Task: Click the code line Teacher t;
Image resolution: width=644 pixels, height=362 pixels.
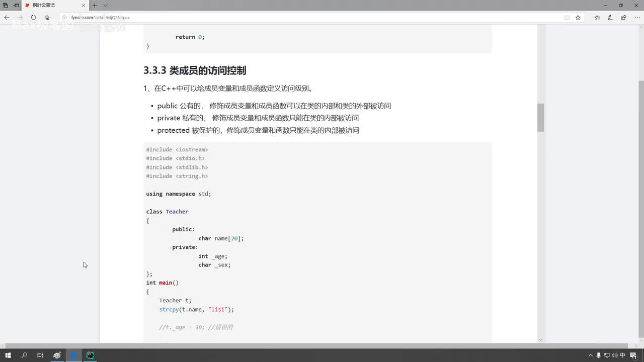Action: click(x=176, y=300)
